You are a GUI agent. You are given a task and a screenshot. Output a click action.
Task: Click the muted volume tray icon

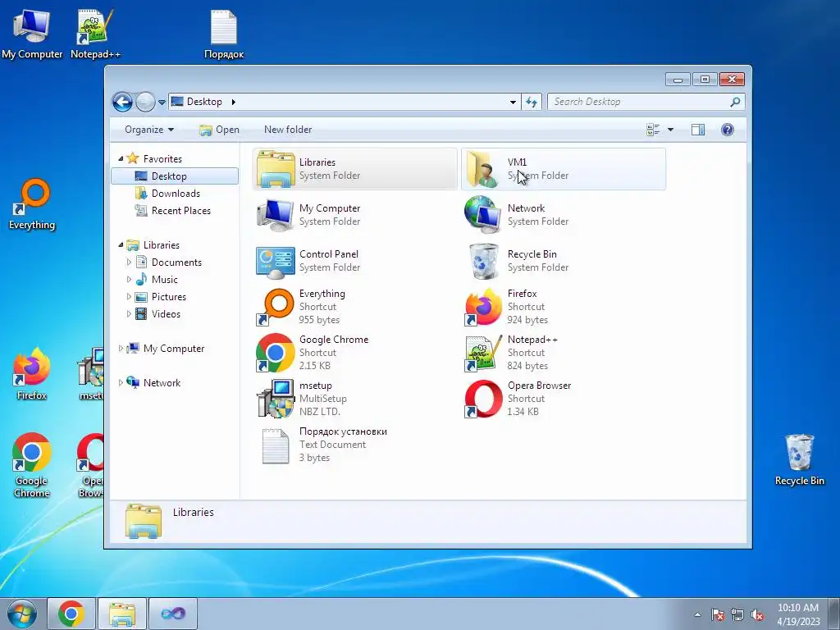click(x=757, y=614)
